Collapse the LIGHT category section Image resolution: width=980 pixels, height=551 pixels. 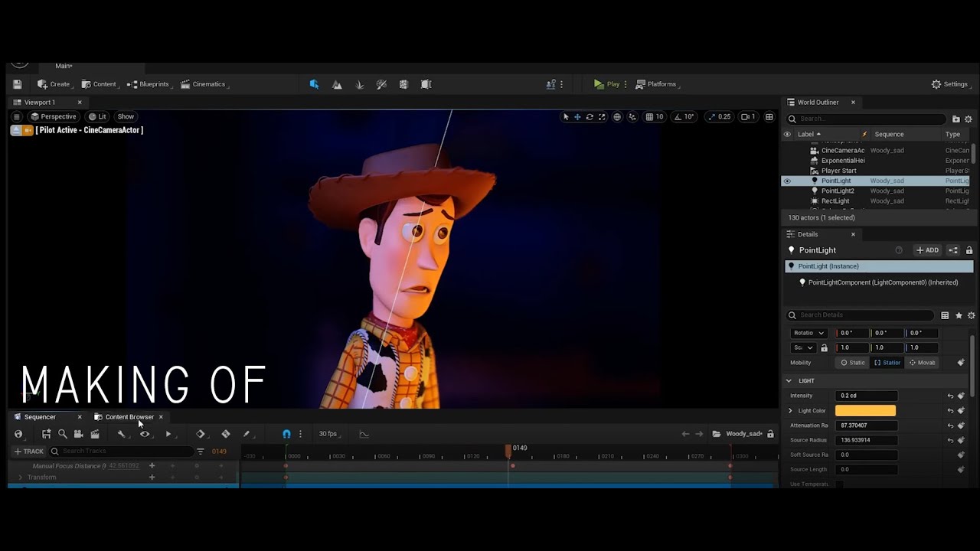click(789, 380)
